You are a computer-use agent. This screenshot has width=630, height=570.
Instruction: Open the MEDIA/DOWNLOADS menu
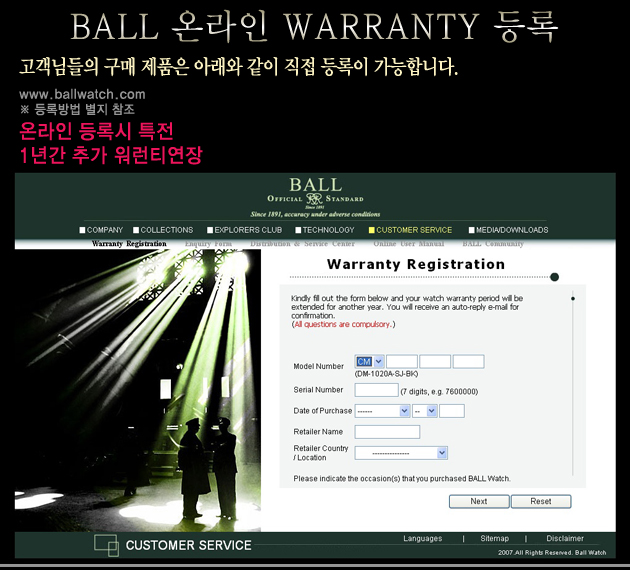point(508,230)
